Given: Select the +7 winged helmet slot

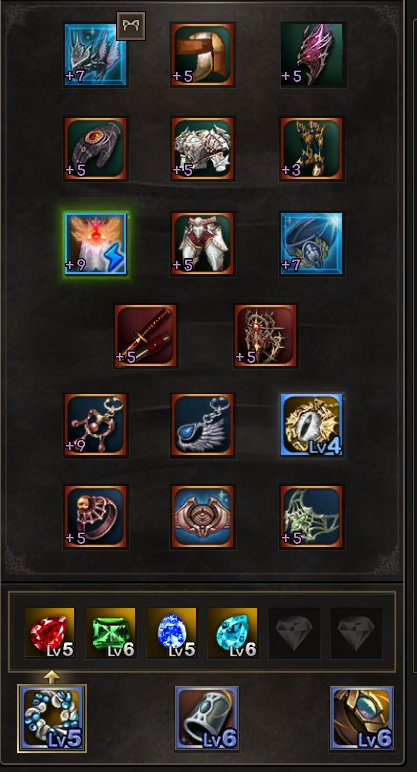Looking at the screenshot, I should tap(96, 55).
